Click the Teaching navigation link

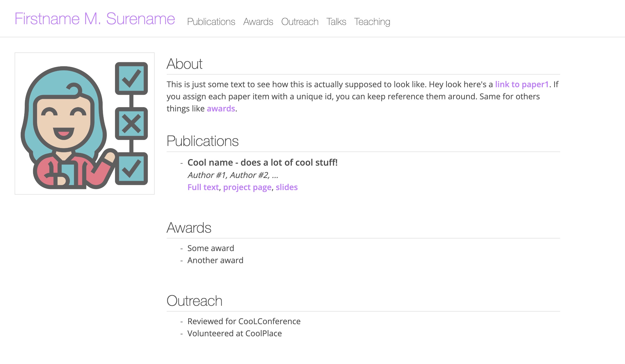tap(372, 21)
